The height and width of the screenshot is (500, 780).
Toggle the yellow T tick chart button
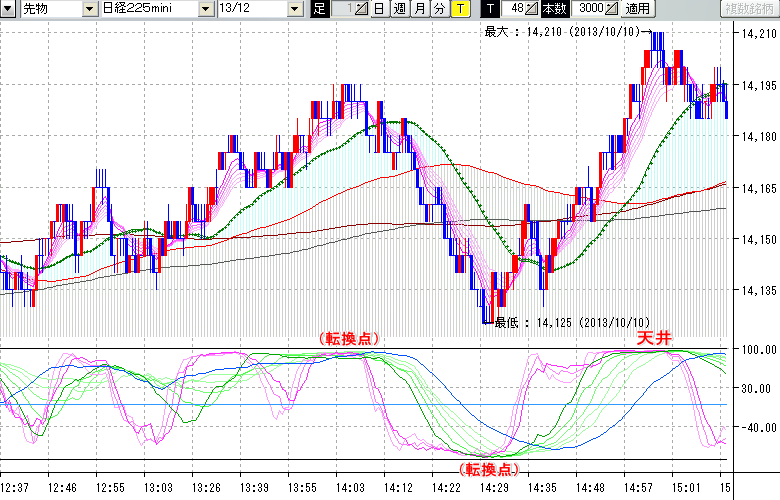(x=459, y=9)
